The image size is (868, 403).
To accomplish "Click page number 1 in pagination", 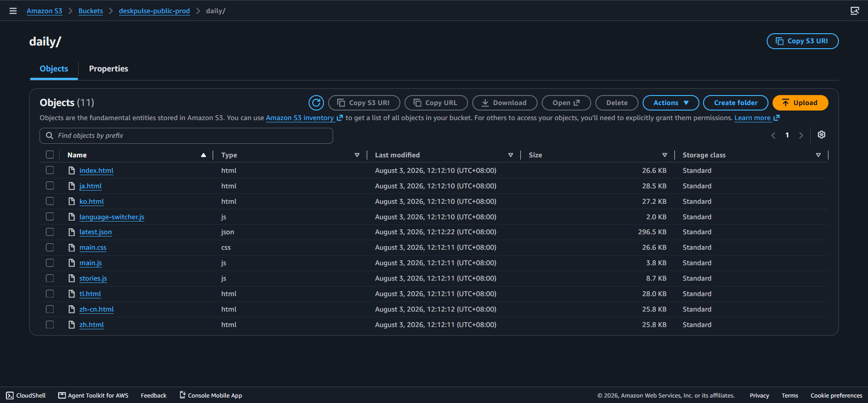I will tap(787, 135).
